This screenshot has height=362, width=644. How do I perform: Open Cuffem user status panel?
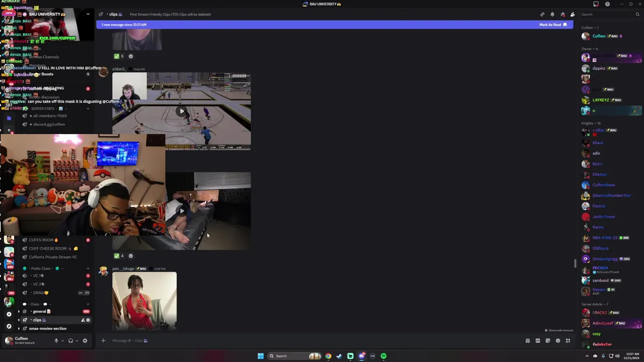pyautogui.click(x=28, y=340)
